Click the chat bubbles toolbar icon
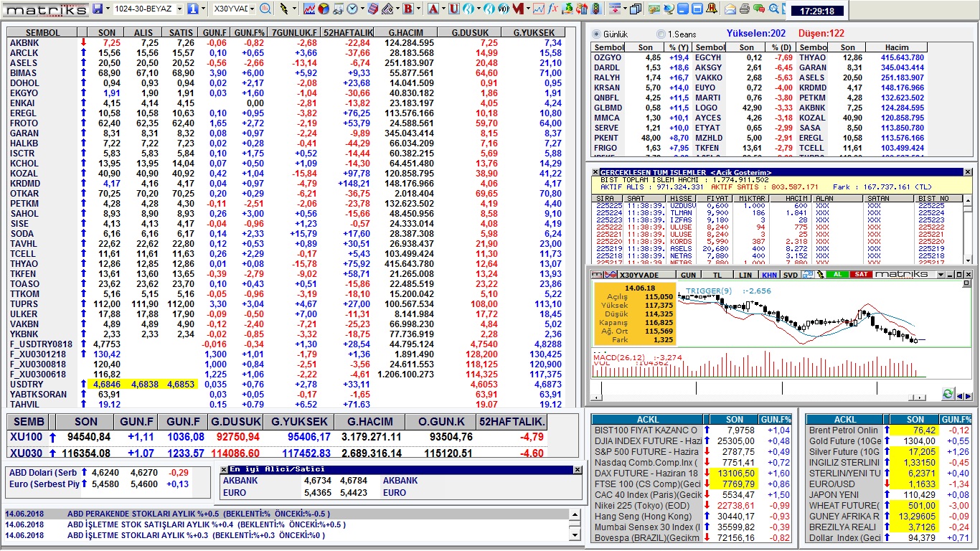980x551 pixels. pyautogui.click(x=759, y=9)
